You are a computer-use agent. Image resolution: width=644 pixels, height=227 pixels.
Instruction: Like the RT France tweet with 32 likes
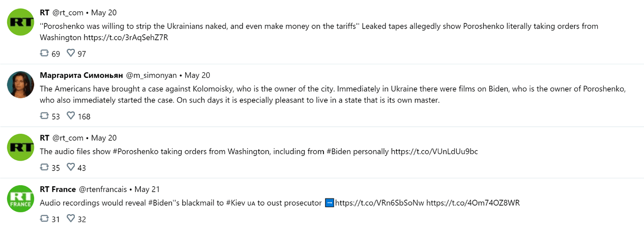[71, 219]
